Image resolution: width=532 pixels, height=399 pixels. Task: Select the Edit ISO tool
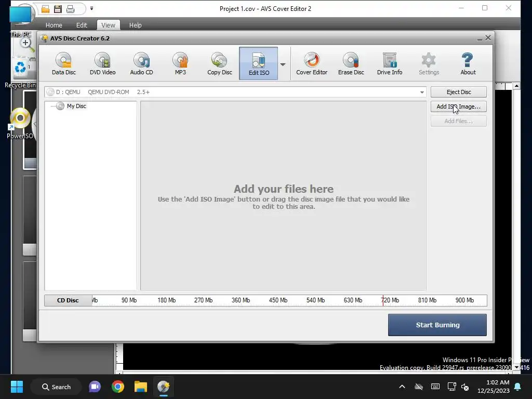click(259, 63)
